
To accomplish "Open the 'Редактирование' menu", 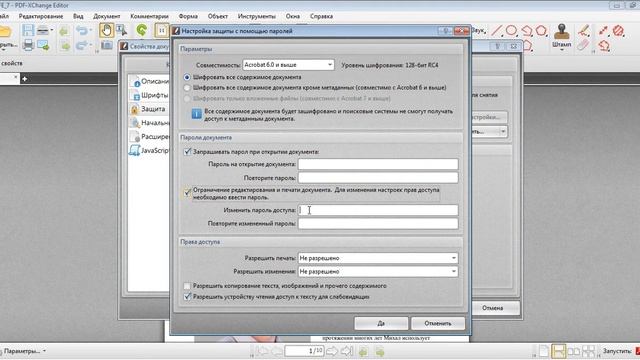I will [41, 16].
